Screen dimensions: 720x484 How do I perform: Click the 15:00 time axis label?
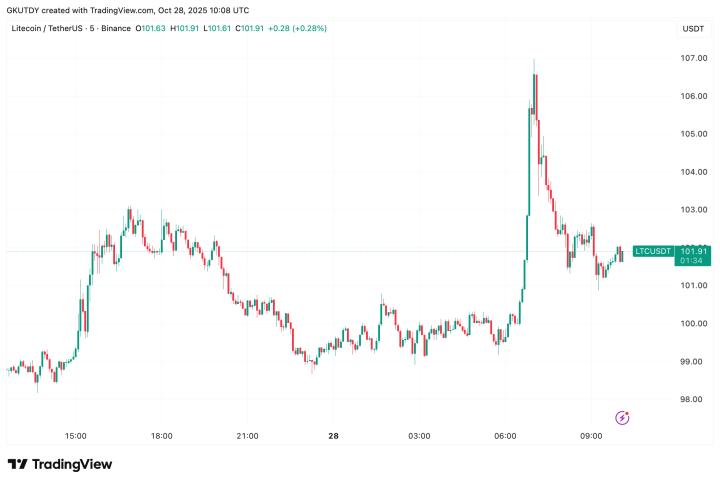click(75, 436)
